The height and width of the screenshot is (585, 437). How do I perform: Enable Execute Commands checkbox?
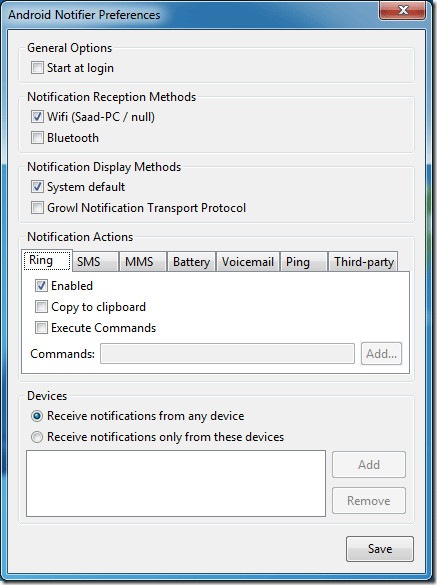tap(41, 328)
